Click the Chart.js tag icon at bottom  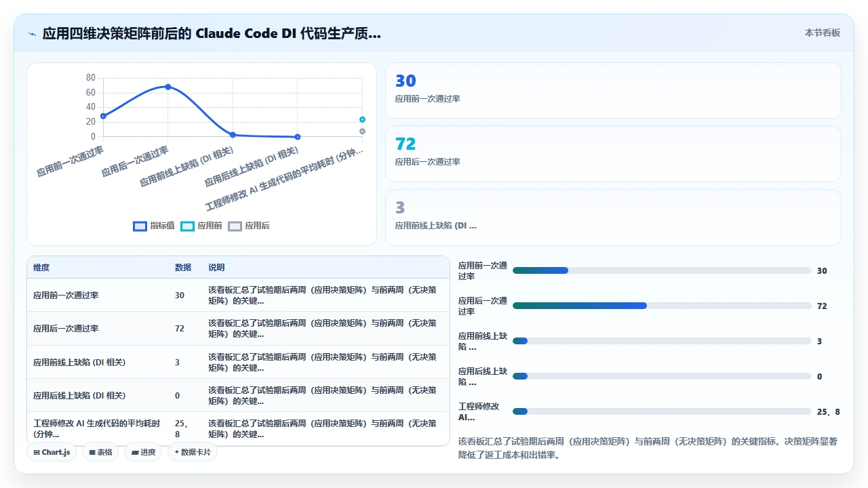(37, 452)
